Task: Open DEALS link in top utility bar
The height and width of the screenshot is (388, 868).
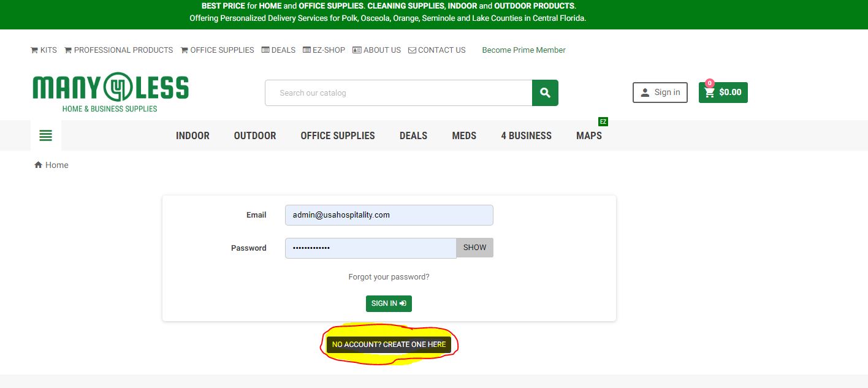Action: pos(278,50)
